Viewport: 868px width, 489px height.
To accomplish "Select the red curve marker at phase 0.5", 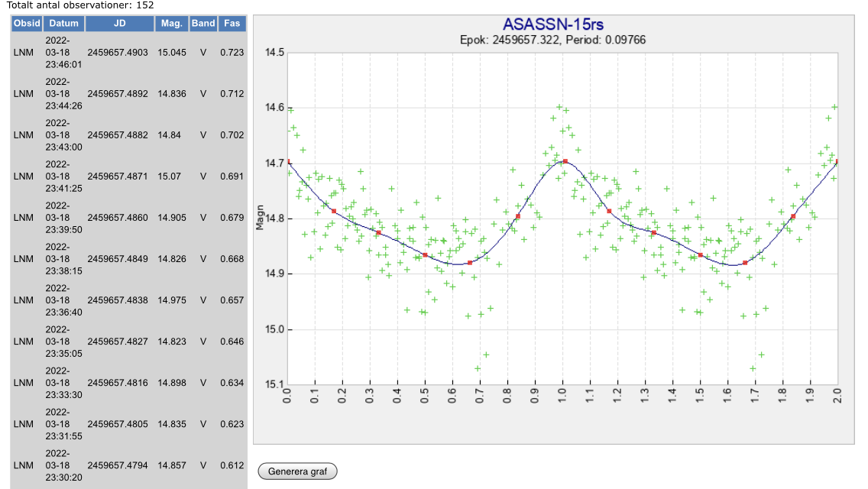I will [x=425, y=254].
